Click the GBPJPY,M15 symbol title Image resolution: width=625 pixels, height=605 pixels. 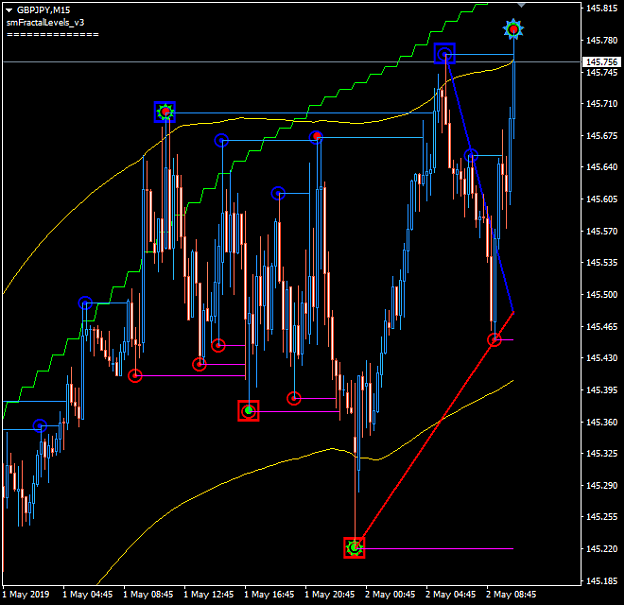tap(43, 10)
